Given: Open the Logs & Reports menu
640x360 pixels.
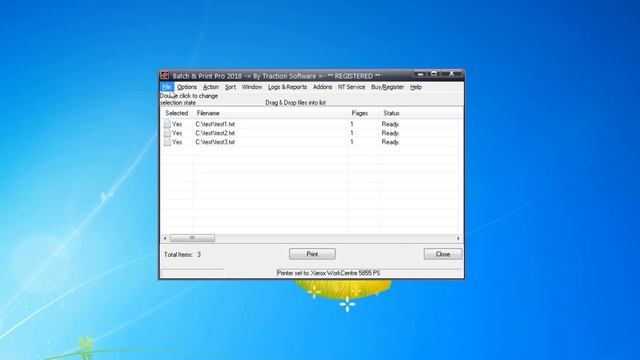Looking at the screenshot, I should coord(287,87).
